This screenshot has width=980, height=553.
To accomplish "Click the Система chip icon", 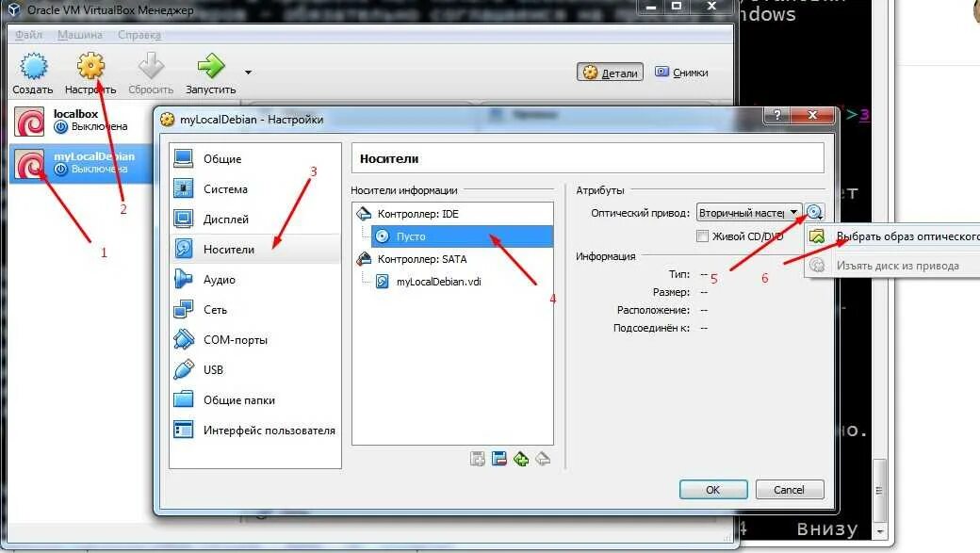I will point(183,188).
